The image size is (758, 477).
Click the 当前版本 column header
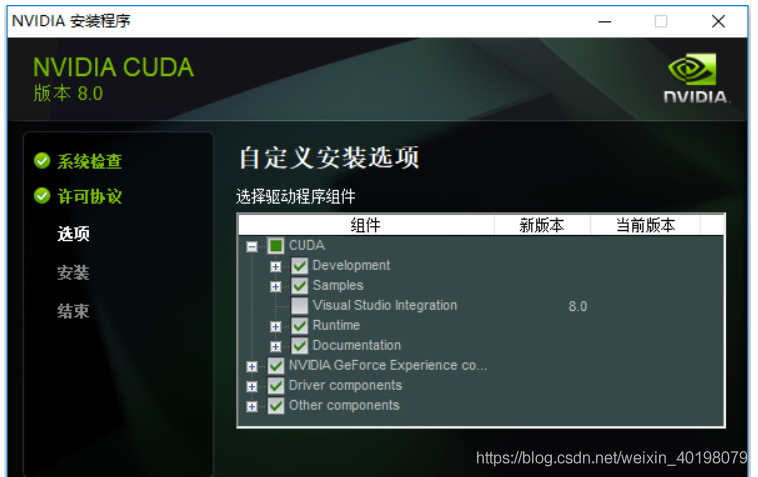[x=645, y=225]
